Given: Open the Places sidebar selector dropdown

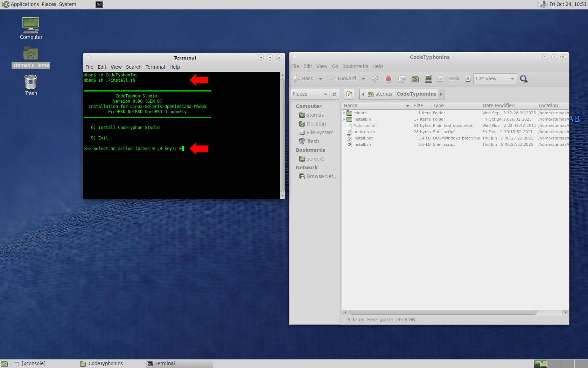Looking at the screenshot, I should pyautogui.click(x=310, y=94).
